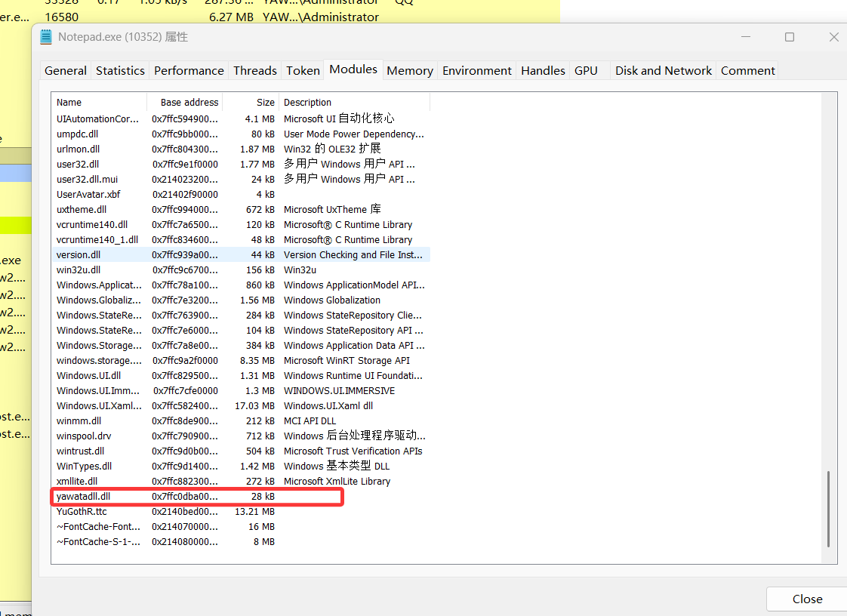Open the Token tab
847x616 pixels.
303,71
